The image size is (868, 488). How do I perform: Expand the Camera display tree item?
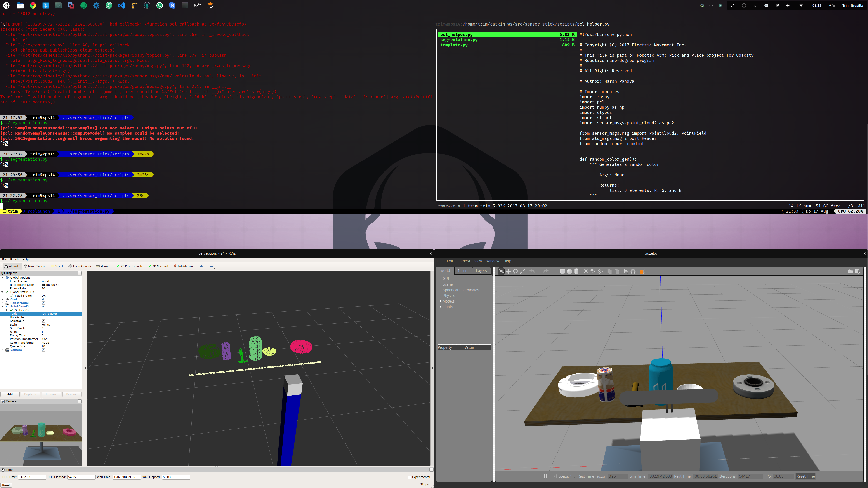(3, 350)
